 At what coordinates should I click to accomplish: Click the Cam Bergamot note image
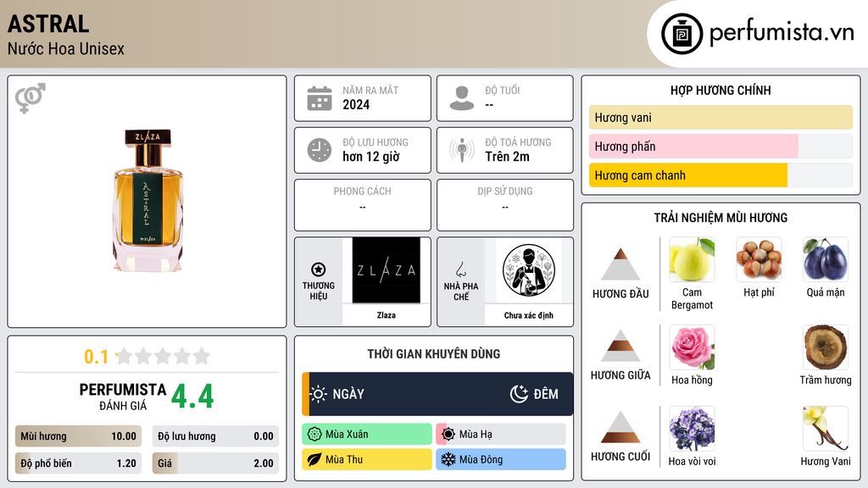click(692, 259)
